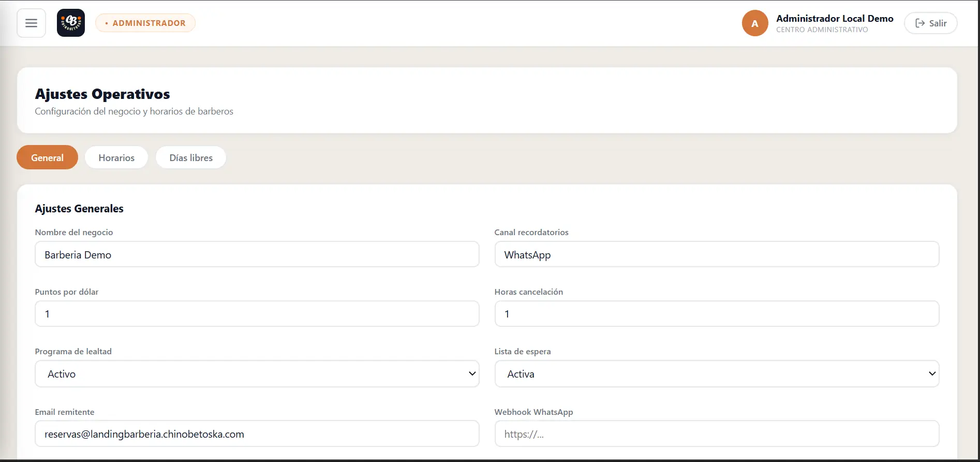Switch to the Horarios tab
Image resolution: width=980 pixels, height=462 pixels.
click(116, 157)
